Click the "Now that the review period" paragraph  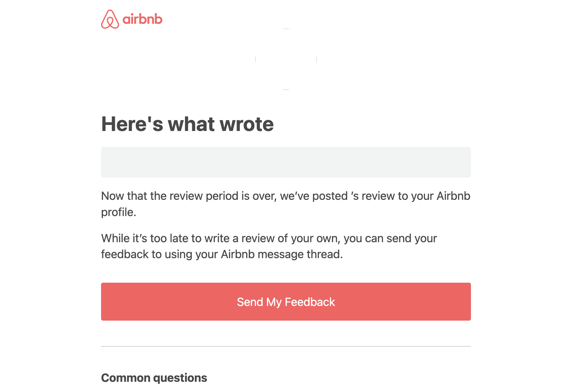point(286,204)
